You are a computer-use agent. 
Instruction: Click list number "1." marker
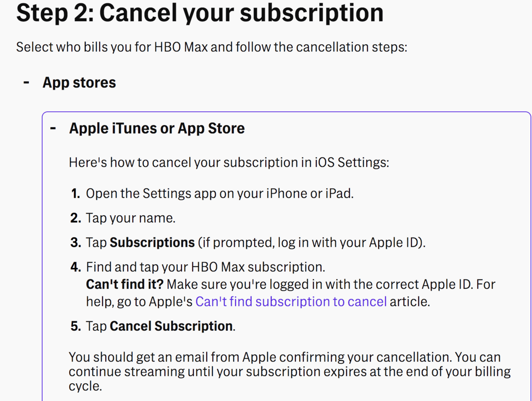[76, 194]
